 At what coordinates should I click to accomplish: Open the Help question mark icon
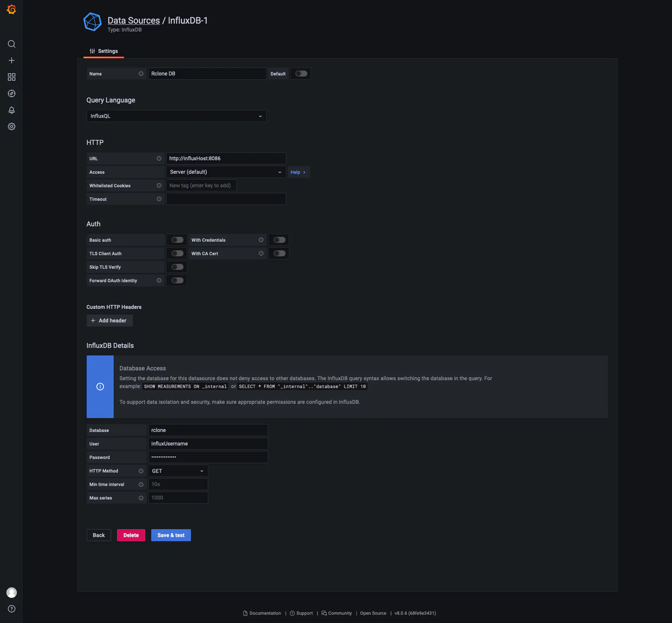click(x=12, y=609)
